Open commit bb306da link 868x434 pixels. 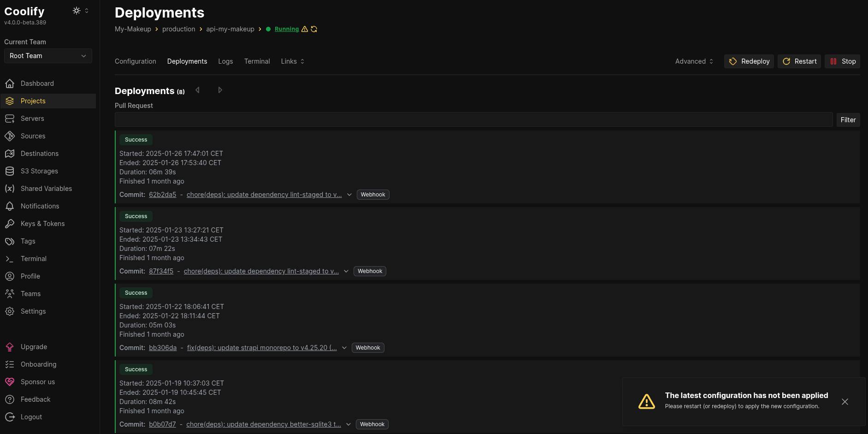(163, 348)
